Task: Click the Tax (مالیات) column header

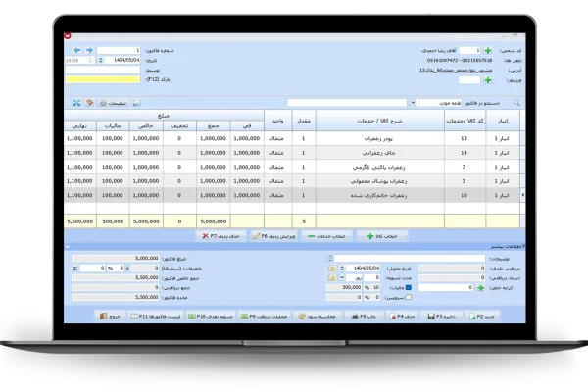Action: [113, 126]
